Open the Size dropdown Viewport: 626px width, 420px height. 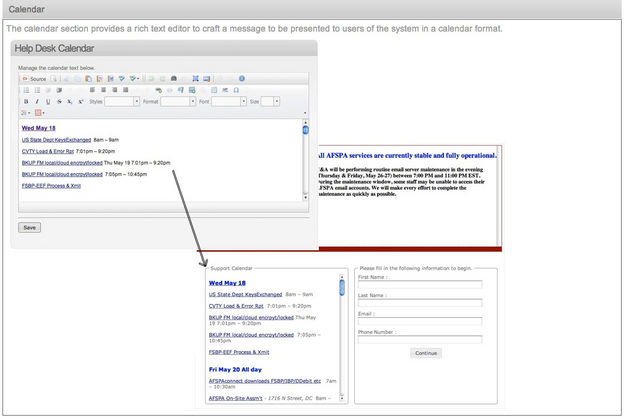tap(270, 101)
